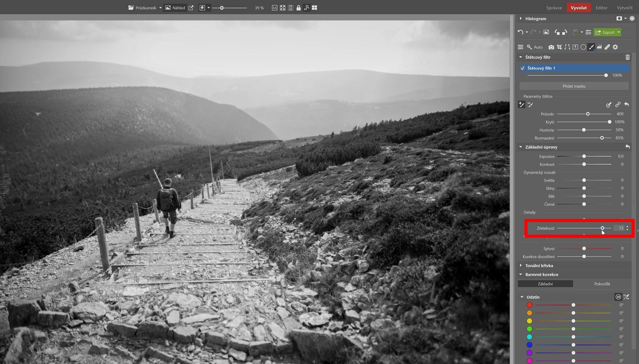Collapse the Barevné korekce section
Screen dimensions: 639x364
click(x=520, y=275)
